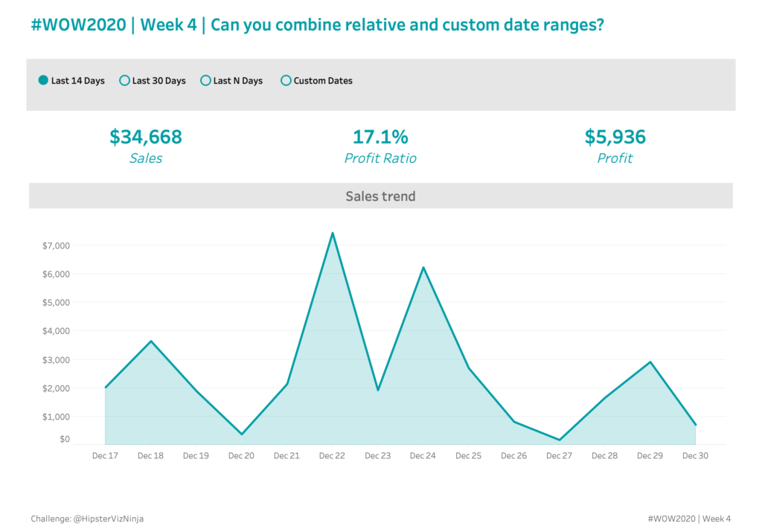This screenshot has width=762, height=532.
Task: Click the Dec 30 x-axis date label
Action: coord(695,455)
